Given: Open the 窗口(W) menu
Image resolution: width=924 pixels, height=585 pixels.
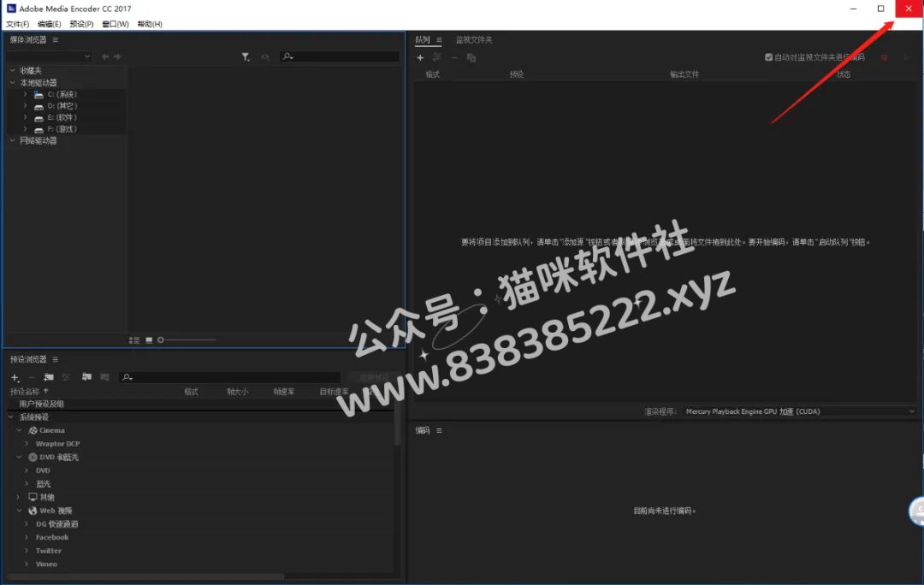Looking at the screenshot, I should pos(115,24).
